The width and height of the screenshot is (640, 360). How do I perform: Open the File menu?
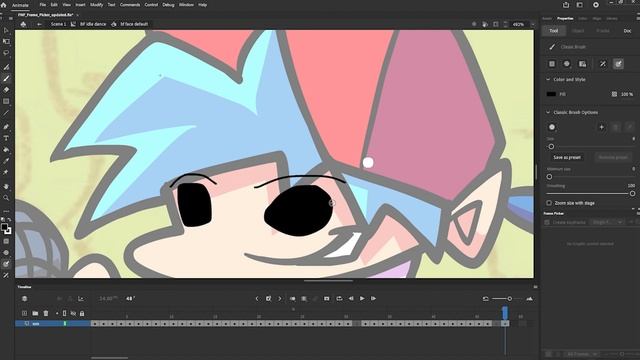click(x=42, y=5)
